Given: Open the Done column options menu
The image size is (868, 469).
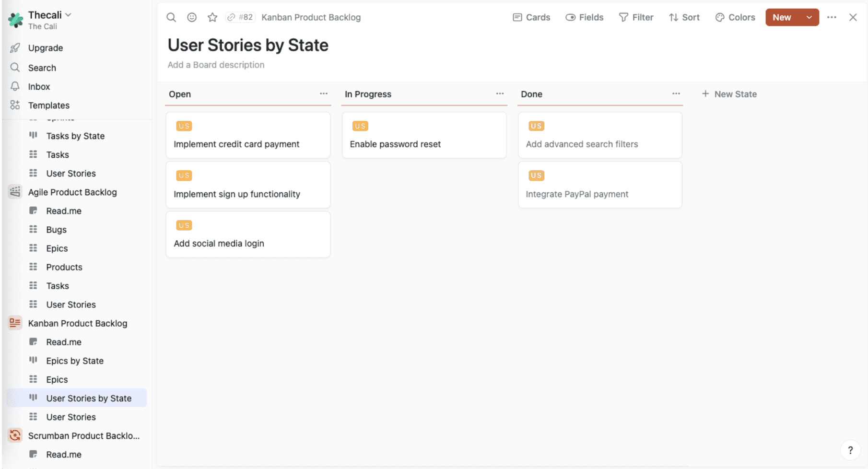Looking at the screenshot, I should point(676,94).
